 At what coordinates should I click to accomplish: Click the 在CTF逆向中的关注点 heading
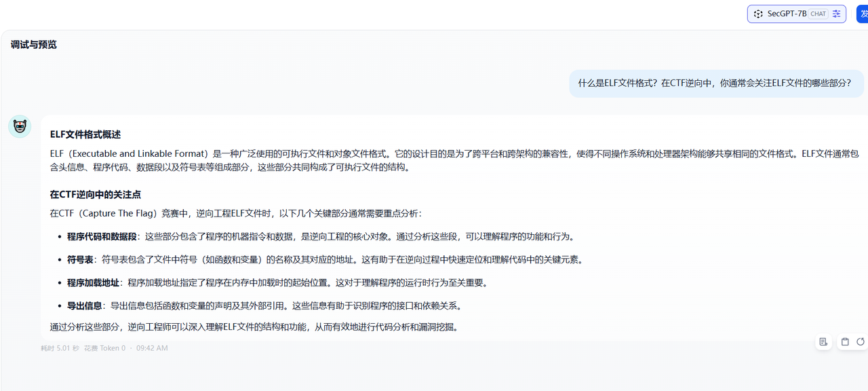click(95, 195)
